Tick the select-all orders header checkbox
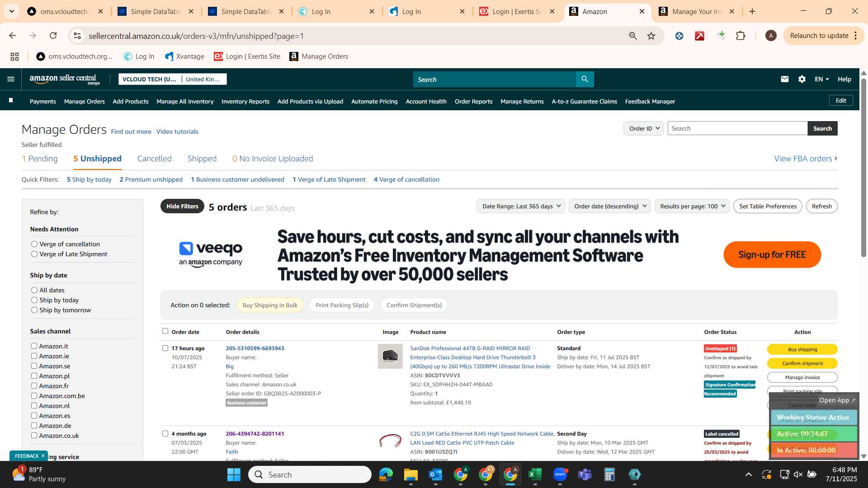868x488 pixels. (165, 331)
